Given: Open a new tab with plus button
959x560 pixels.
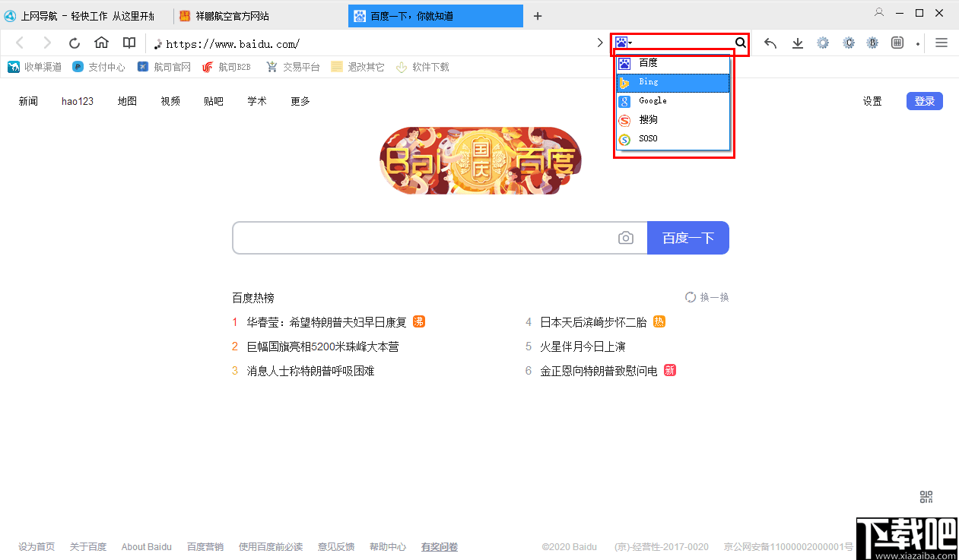Looking at the screenshot, I should pos(538,16).
